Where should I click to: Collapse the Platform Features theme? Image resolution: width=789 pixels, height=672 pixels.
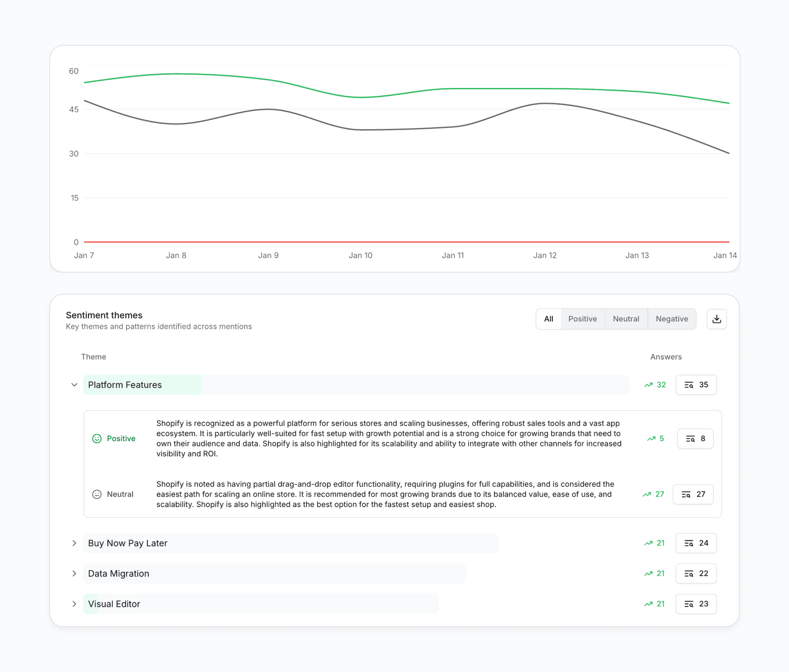(74, 385)
